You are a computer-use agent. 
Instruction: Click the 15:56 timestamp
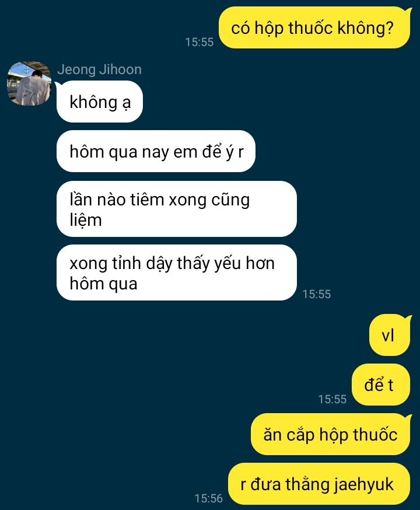point(209,498)
